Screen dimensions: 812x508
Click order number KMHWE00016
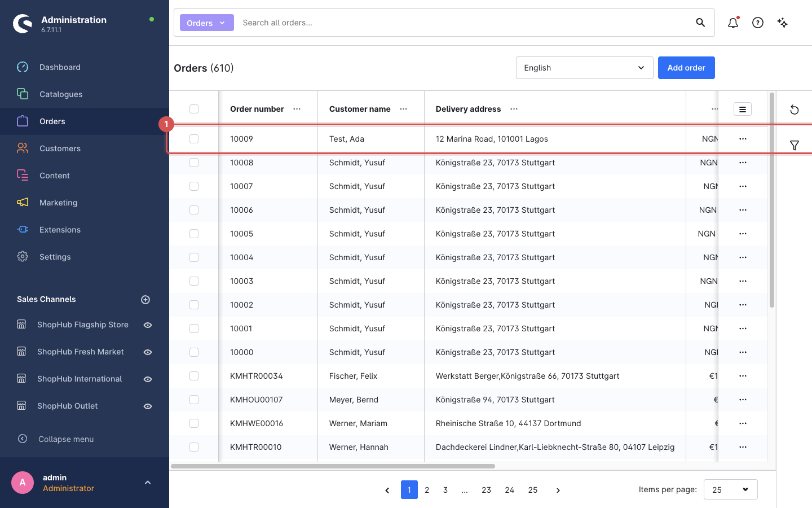pos(257,423)
